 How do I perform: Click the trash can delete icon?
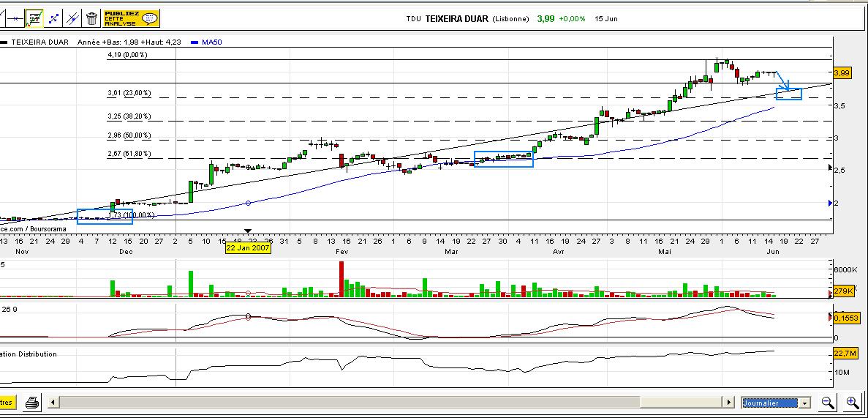92,18
